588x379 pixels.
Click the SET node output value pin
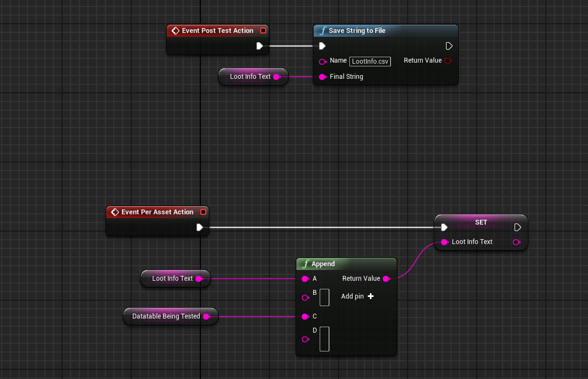tap(516, 242)
